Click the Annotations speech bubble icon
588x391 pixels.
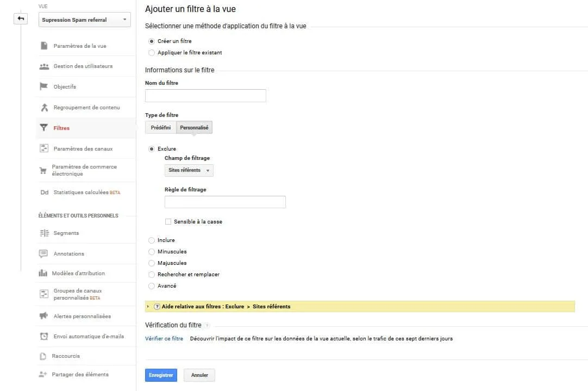pyautogui.click(x=43, y=253)
